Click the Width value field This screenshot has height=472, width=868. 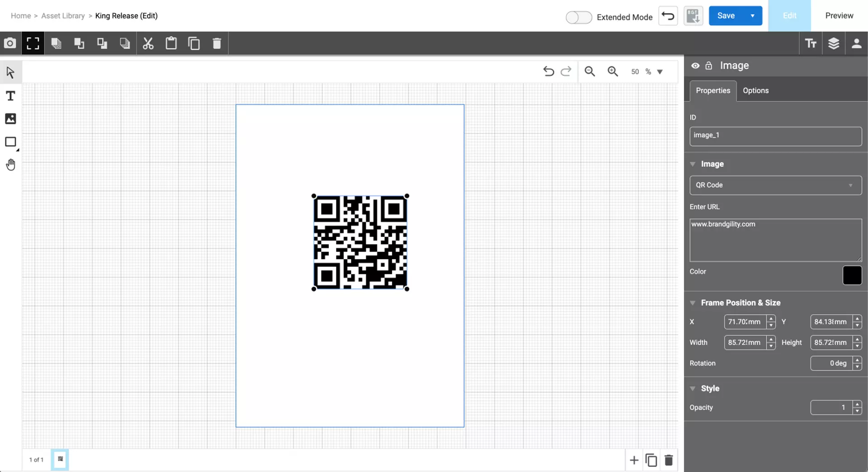(x=745, y=343)
